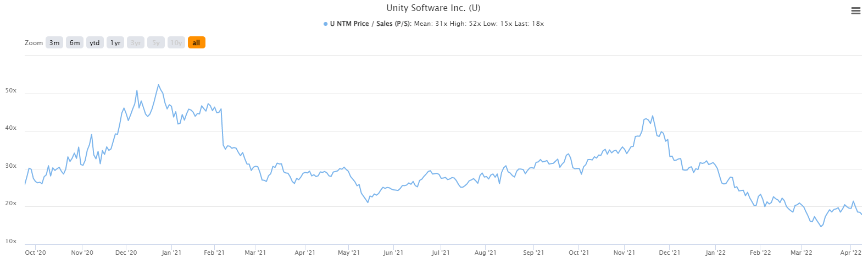Click the Dec '21 x-axis label
The image size is (868, 263).
click(x=669, y=253)
